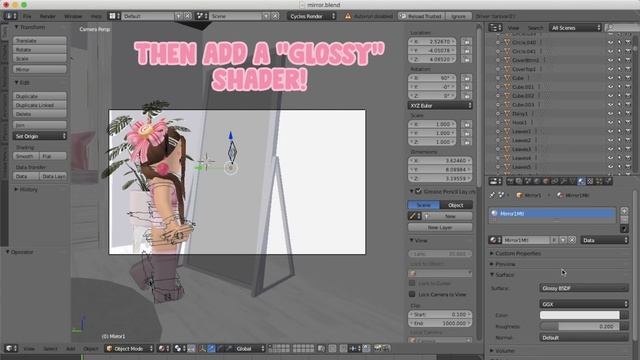This screenshot has height=360, width=640.
Task: Switch grease pencil source to Object
Action: 456,205
